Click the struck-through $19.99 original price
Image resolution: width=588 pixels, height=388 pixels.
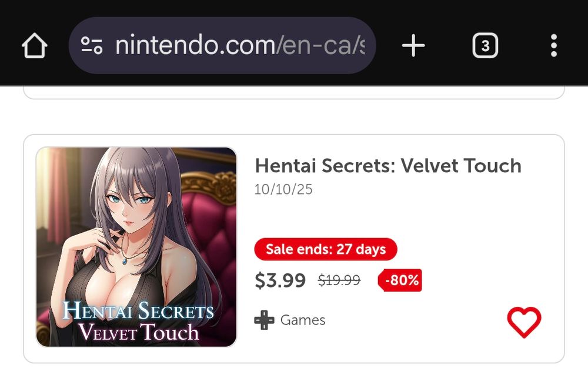[x=339, y=280]
